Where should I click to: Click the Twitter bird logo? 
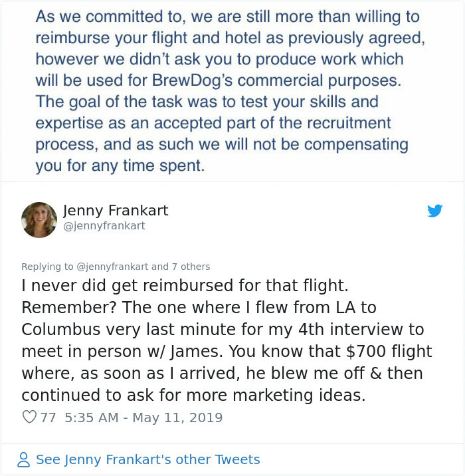tap(435, 211)
